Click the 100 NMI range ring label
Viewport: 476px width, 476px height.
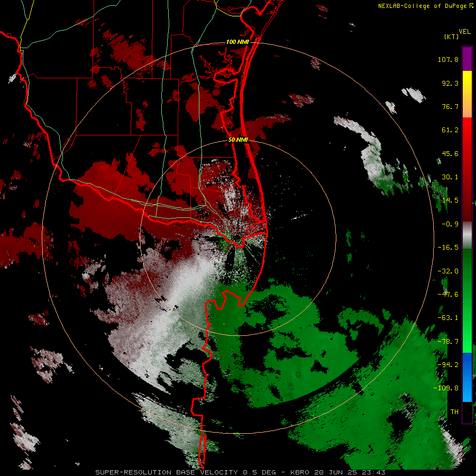[x=237, y=42]
